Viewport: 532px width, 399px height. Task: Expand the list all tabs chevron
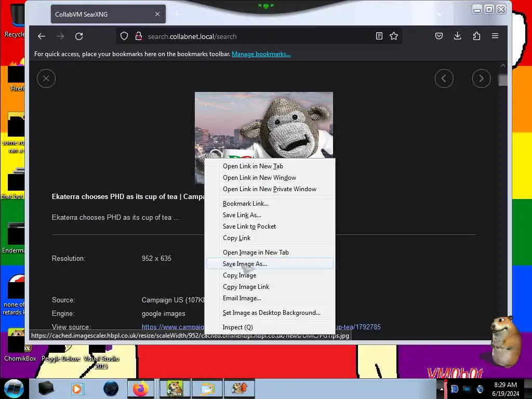pos(440,14)
